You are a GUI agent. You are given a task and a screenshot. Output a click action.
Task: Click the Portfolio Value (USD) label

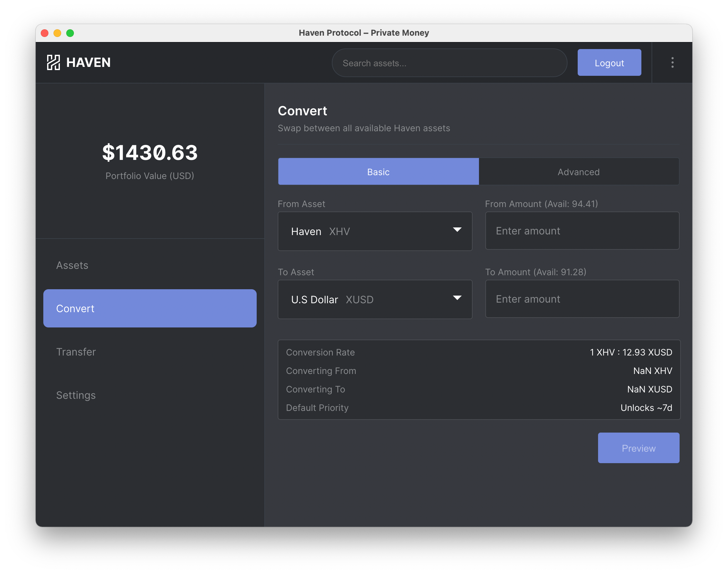[x=150, y=176]
